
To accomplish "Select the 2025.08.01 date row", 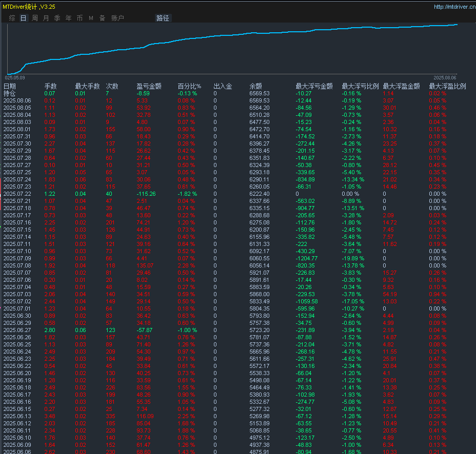I will click(17, 129).
